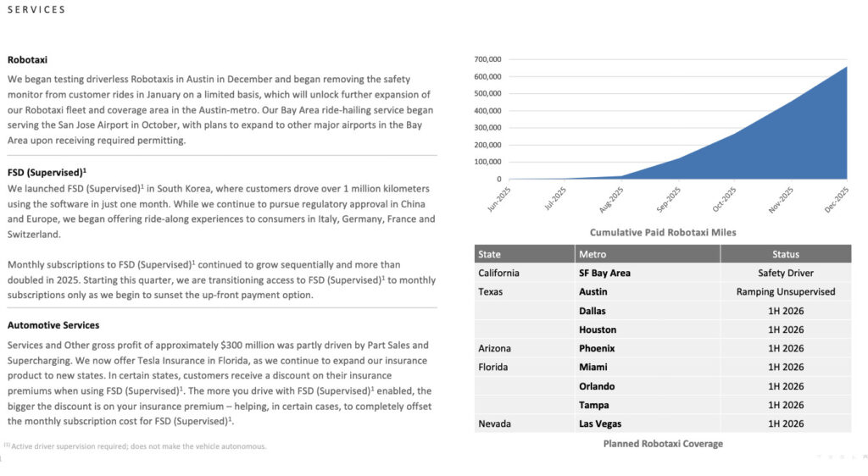Click the Status column header
Image resolution: width=868 pixels, height=476 pixels.
tap(785, 254)
